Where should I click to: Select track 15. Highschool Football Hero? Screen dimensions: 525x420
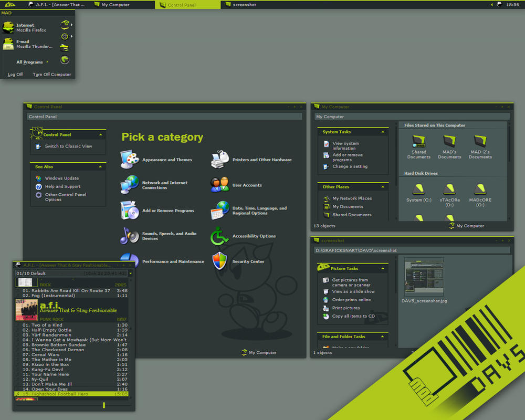point(71,394)
